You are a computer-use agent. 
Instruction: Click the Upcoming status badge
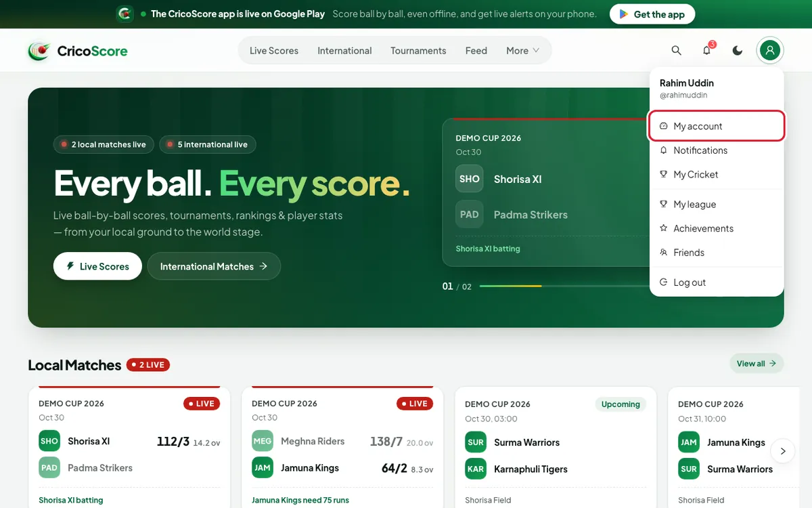[621, 404]
